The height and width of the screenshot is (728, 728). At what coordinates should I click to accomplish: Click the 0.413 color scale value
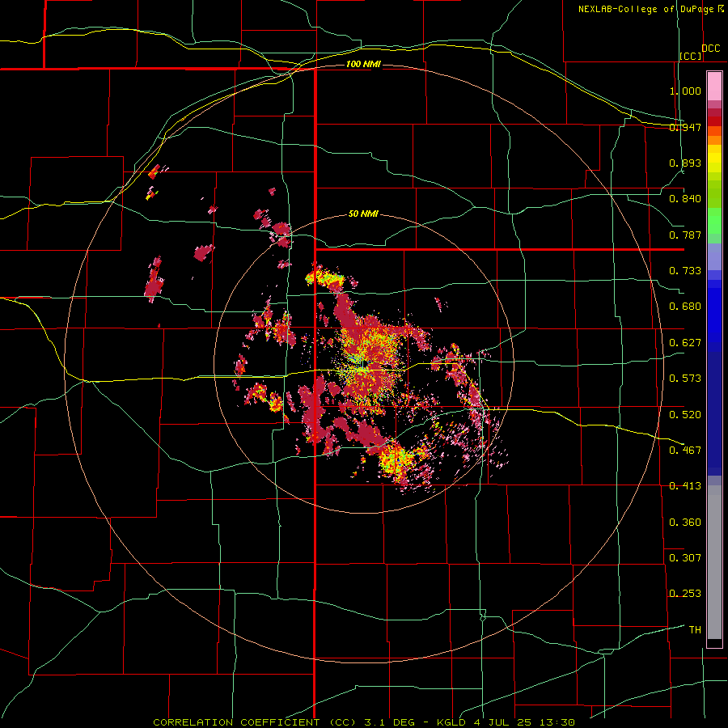(x=685, y=486)
